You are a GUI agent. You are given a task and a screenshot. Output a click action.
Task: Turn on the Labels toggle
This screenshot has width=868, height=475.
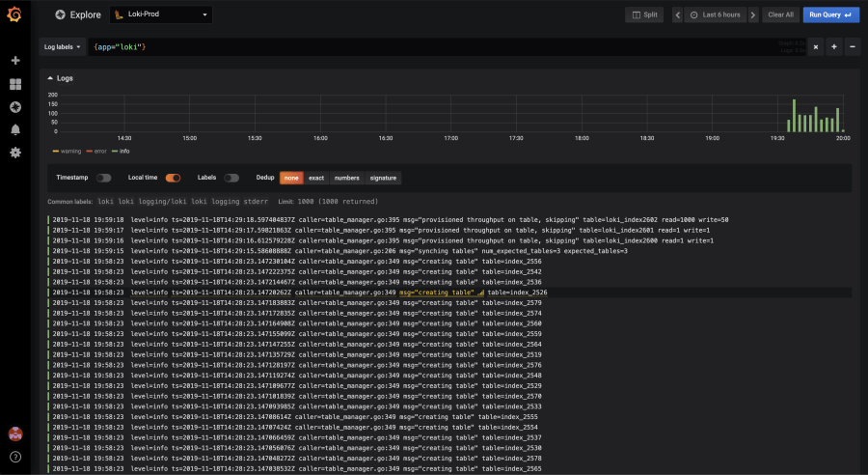[231, 178]
